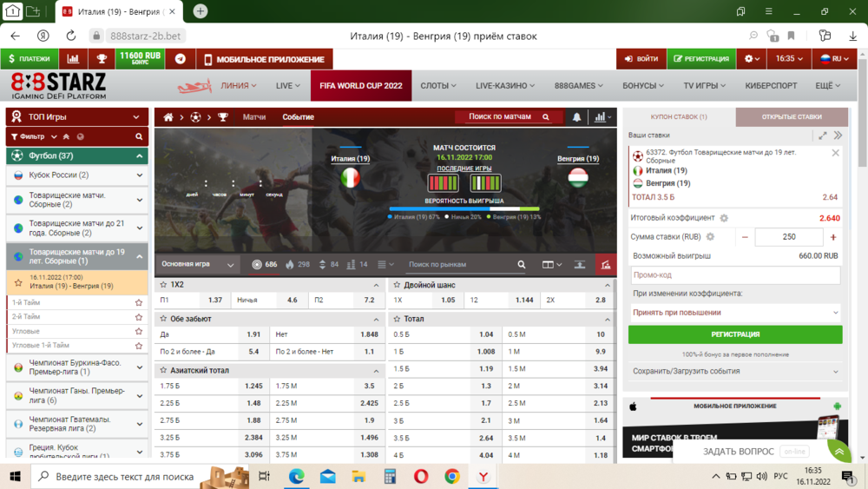Open the СЛОТЫ menu
This screenshot has width=868, height=489.
tap(437, 86)
